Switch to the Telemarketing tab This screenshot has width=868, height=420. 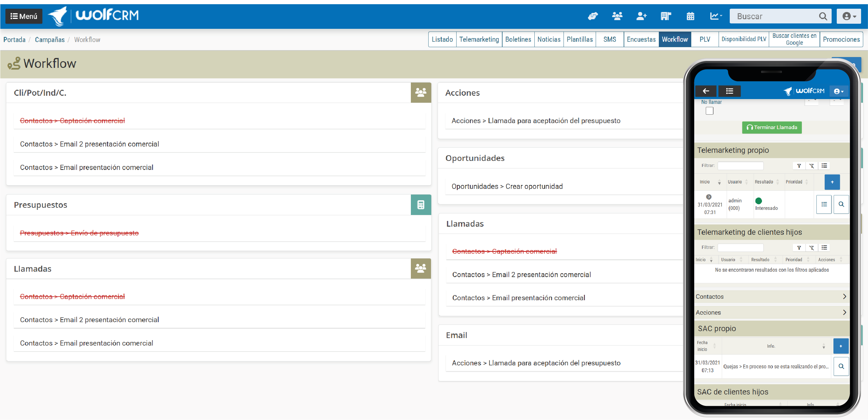479,39
